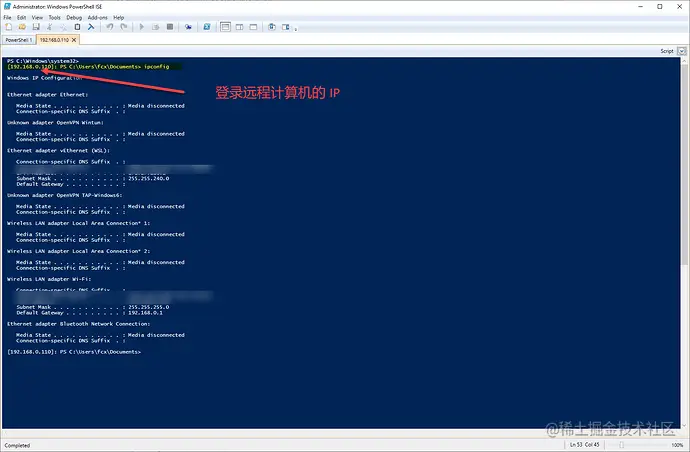Click the Run Selection icon
This screenshot has width=690, height=452.
pos(156,27)
